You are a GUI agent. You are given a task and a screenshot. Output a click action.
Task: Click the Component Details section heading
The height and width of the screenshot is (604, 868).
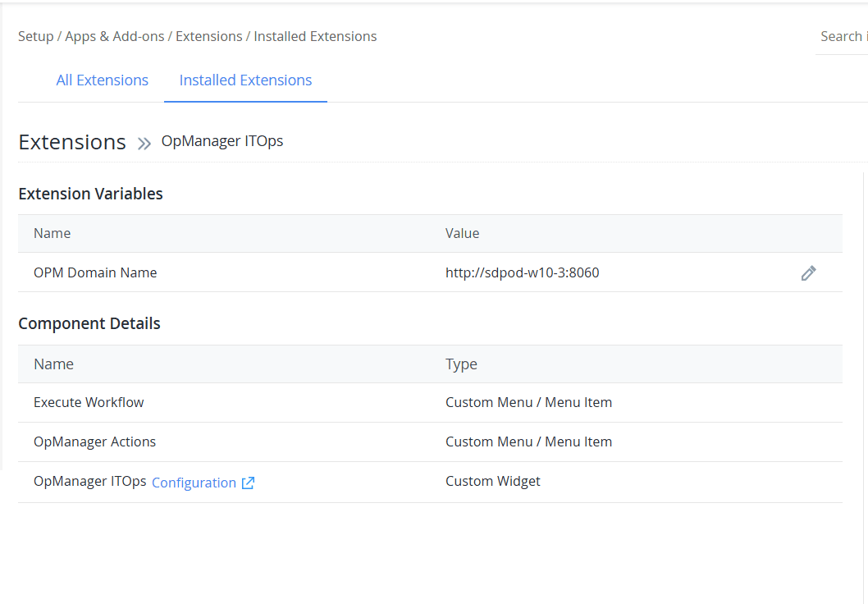[89, 323]
